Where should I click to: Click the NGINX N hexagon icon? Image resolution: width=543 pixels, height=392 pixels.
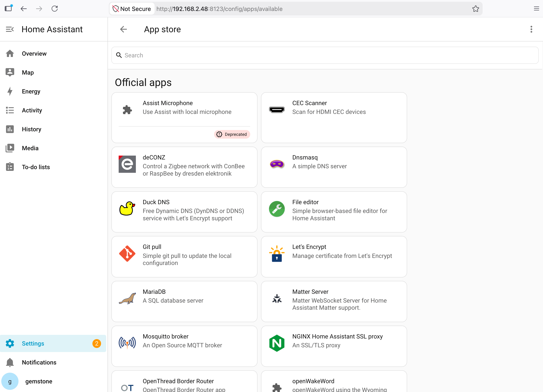tap(276, 343)
